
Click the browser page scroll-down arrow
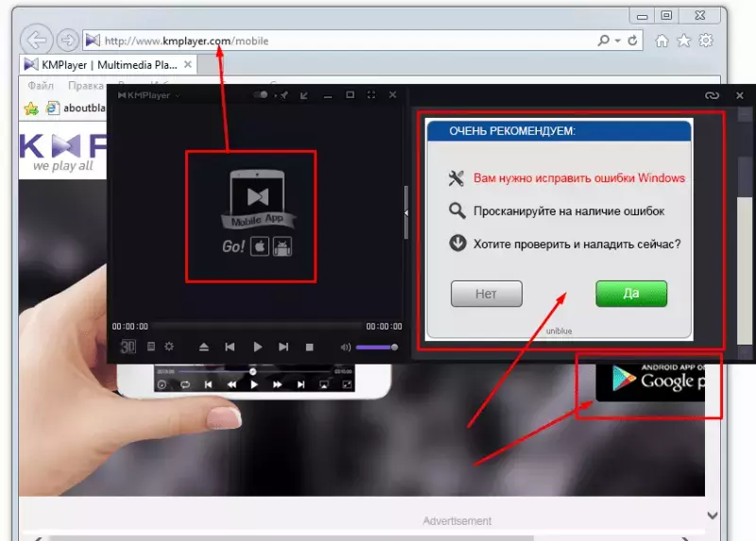[x=713, y=516]
